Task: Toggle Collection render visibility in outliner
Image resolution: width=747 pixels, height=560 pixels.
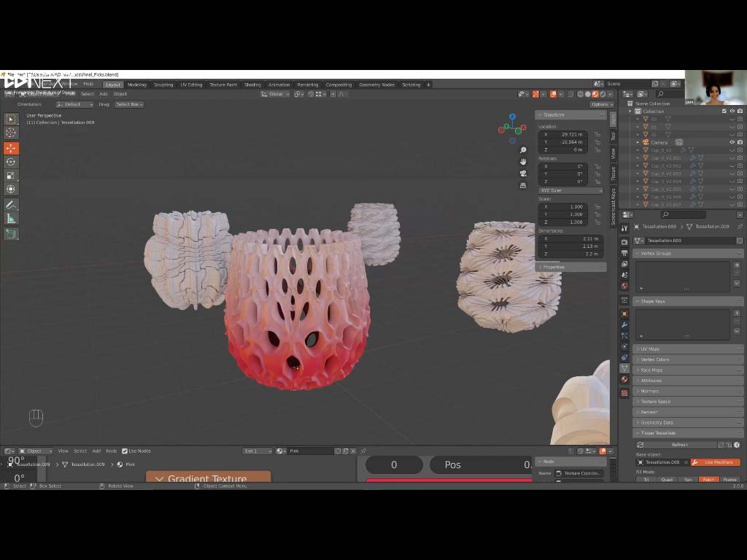Action: pos(740,112)
